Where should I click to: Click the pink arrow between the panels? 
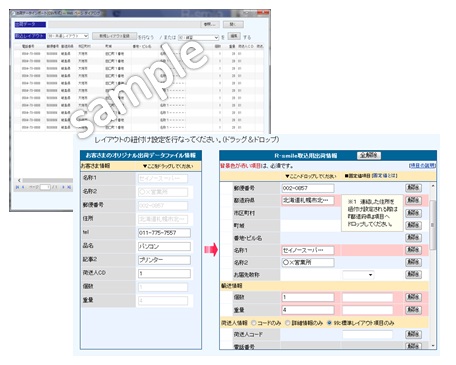(x=211, y=249)
